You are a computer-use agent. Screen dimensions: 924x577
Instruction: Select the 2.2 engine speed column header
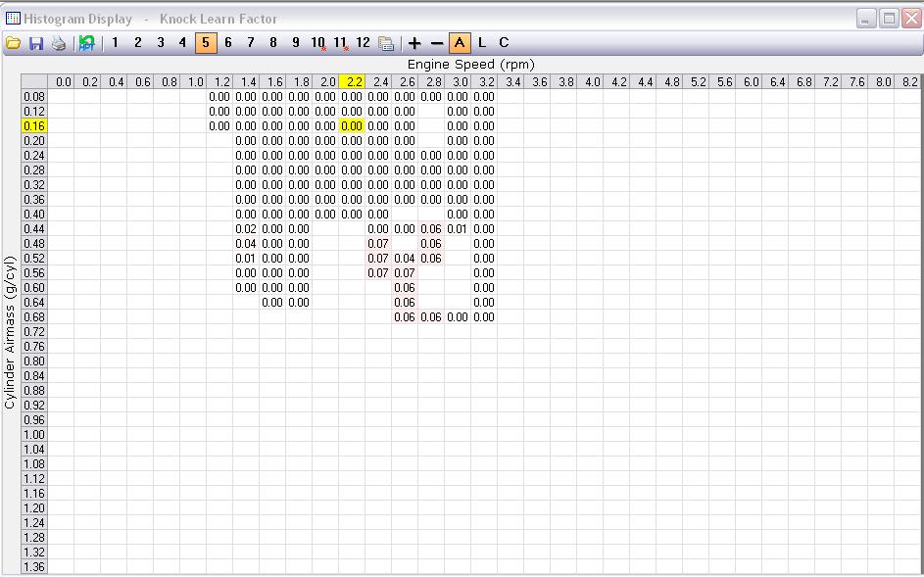(x=352, y=82)
